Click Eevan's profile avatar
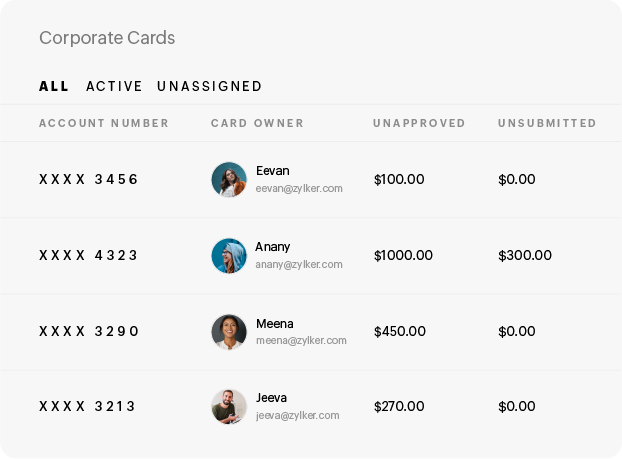The height and width of the screenshot is (459, 622). click(229, 180)
